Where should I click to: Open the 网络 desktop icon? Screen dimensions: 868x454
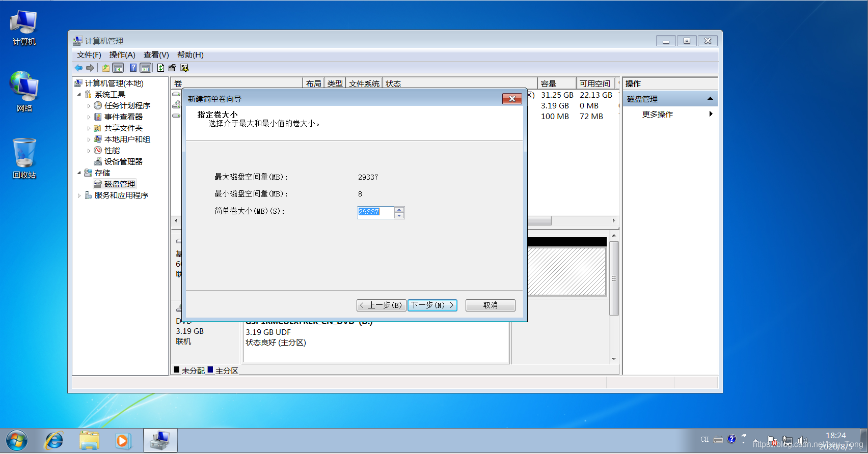pos(24,92)
